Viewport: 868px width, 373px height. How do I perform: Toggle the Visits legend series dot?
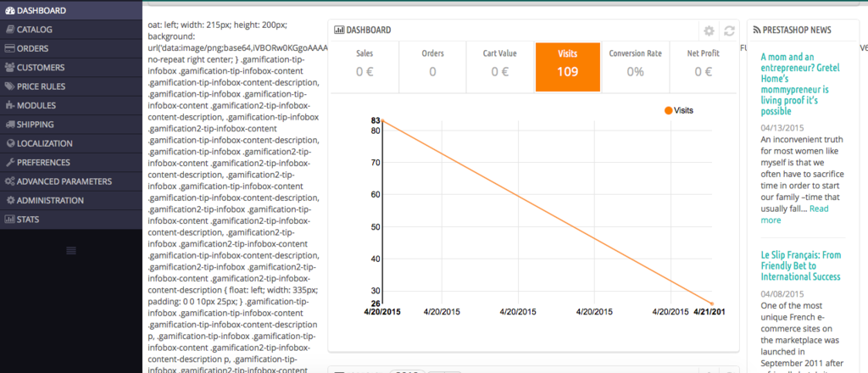tap(668, 111)
